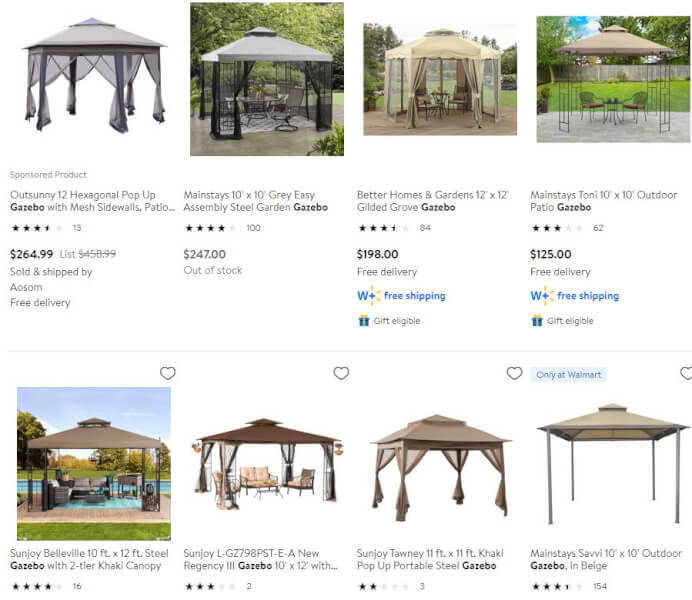Open Sunjoy Tawney 11 ft. Khaki Pop Up Gazebo link
This screenshot has height=600, width=692.
(430, 559)
